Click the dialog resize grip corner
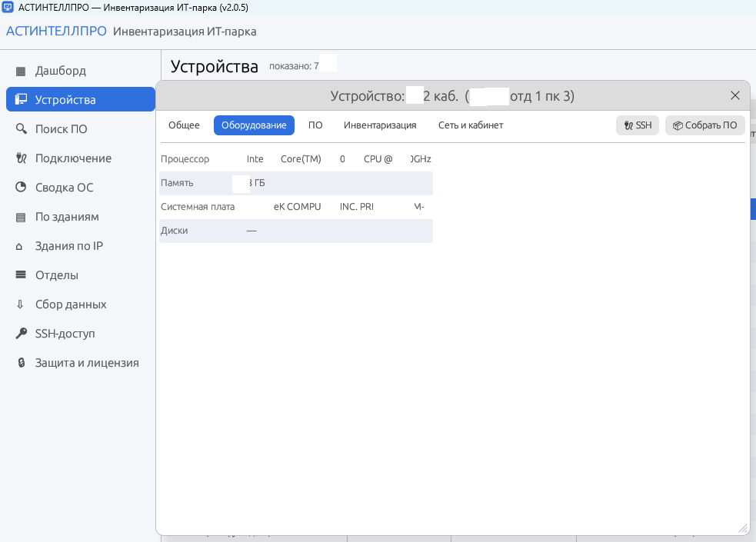 click(x=743, y=528)
